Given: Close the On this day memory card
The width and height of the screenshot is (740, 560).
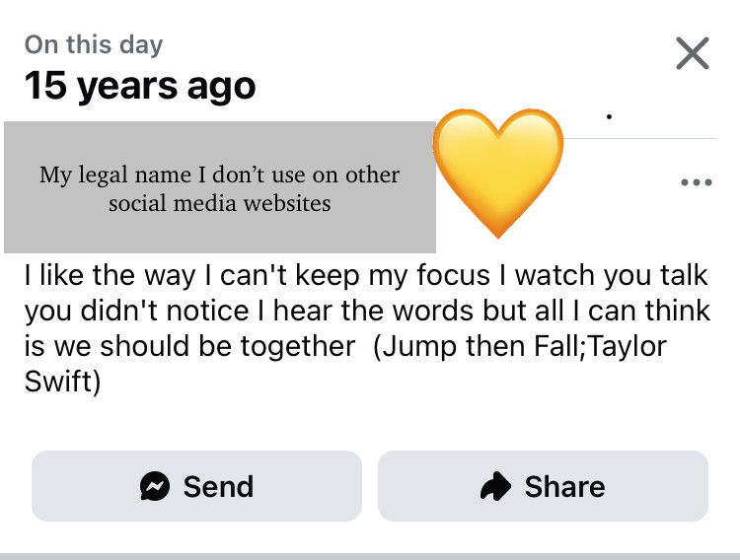Looking at the screenshot, I should pyautogui.click(x=693, y=53).
